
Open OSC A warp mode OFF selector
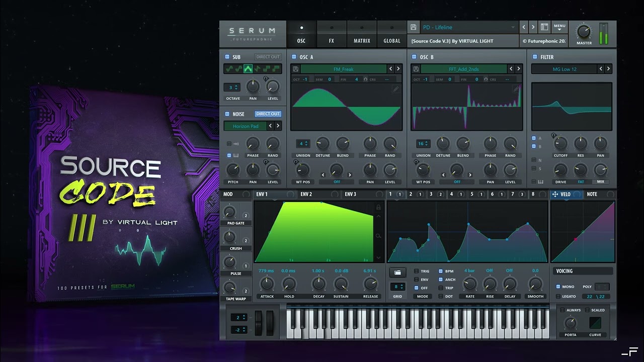(337, 182)
